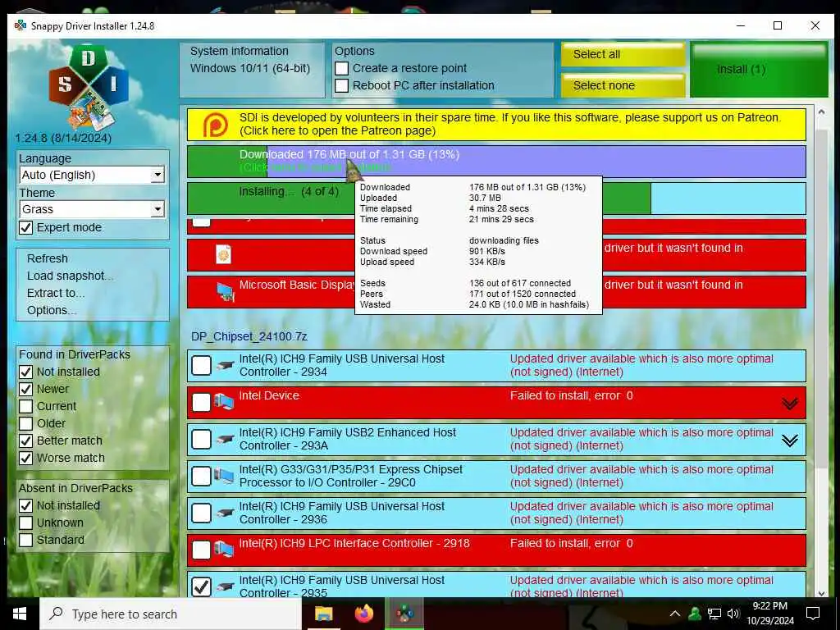The width and height of the screenshot is (840, 630).
Task: Click the Select all button
Action: click(623, 55)
